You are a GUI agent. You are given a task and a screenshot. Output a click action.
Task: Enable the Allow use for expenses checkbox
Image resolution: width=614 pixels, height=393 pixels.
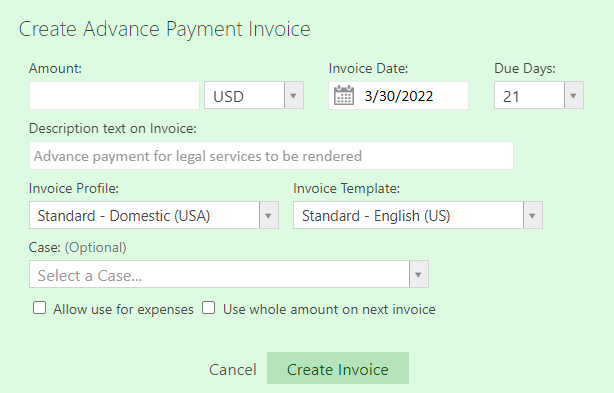coord(40,308)
